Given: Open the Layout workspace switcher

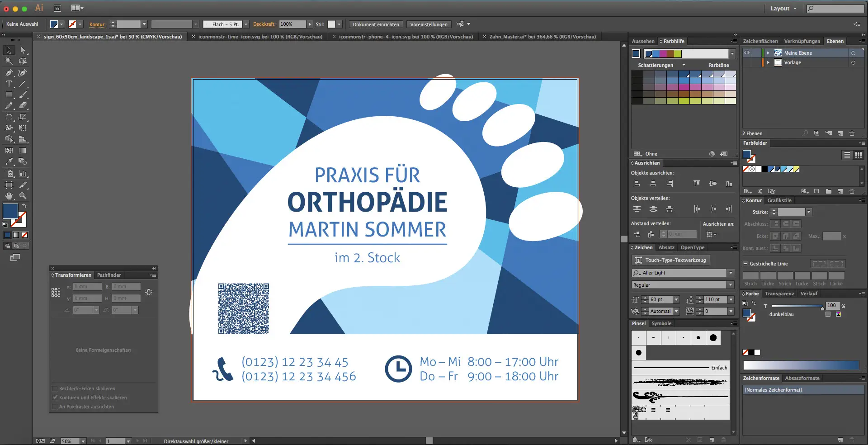Looking at the screenshot, I should 783,8.
